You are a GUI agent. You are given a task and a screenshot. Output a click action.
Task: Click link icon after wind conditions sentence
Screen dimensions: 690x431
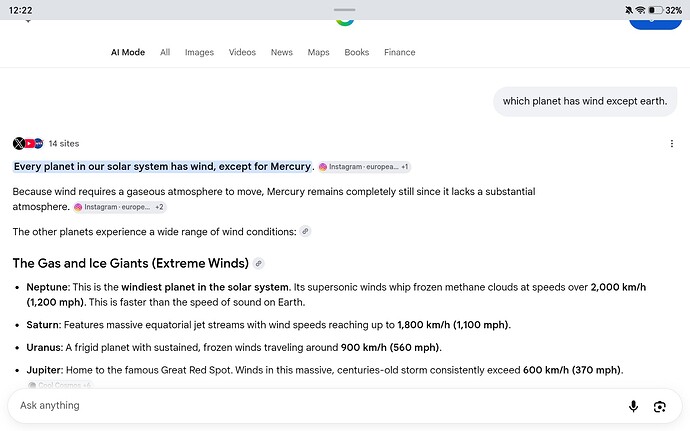(x=305, y=231)
